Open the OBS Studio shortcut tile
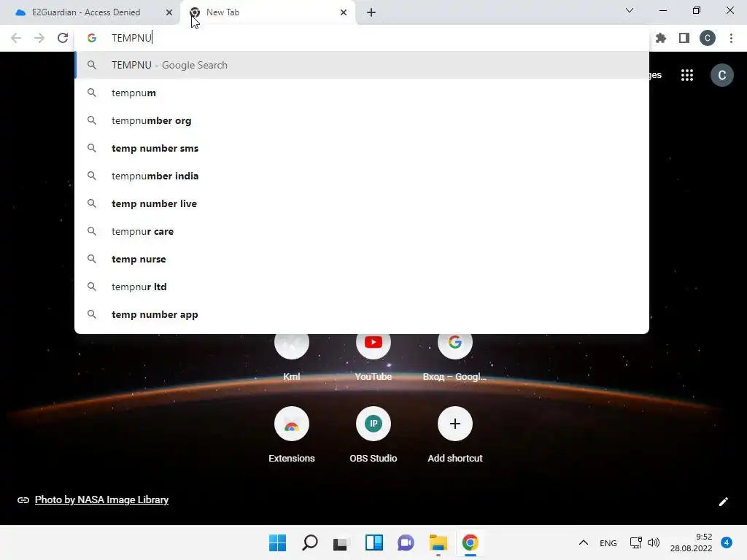 373,435
